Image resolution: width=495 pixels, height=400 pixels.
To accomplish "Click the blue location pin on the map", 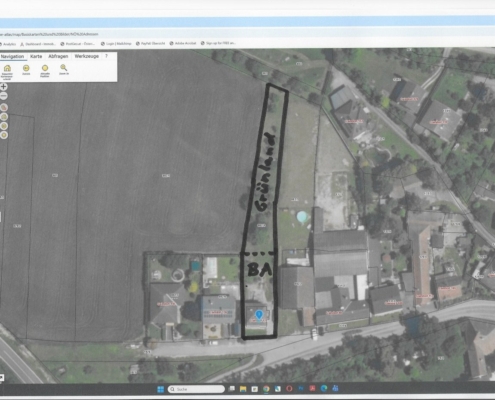I will (x=259, y=315).
